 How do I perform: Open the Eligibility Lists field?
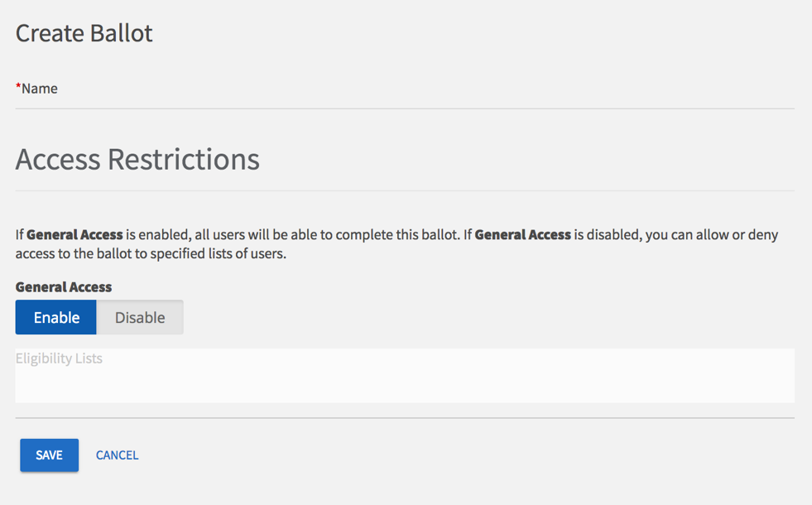point(405,382)
